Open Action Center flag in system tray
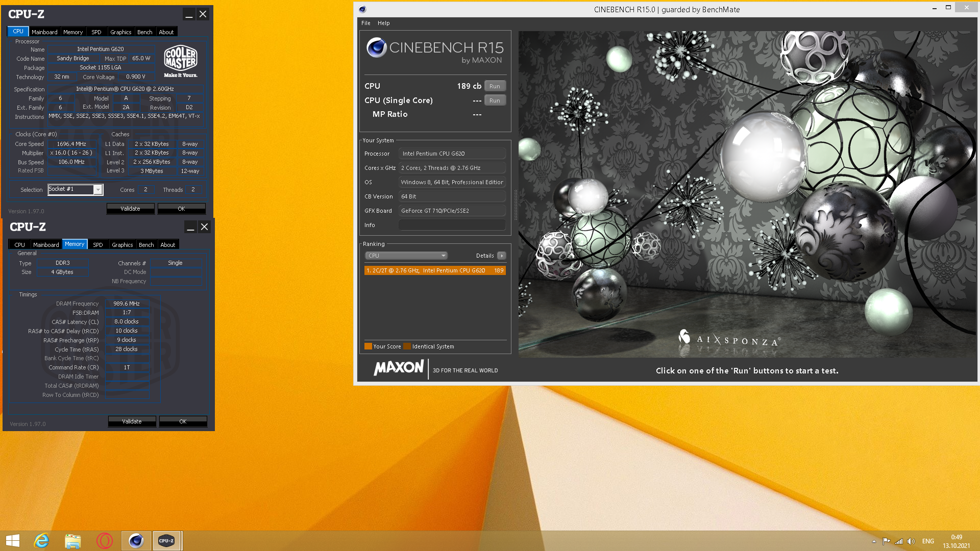 point(886,541)
